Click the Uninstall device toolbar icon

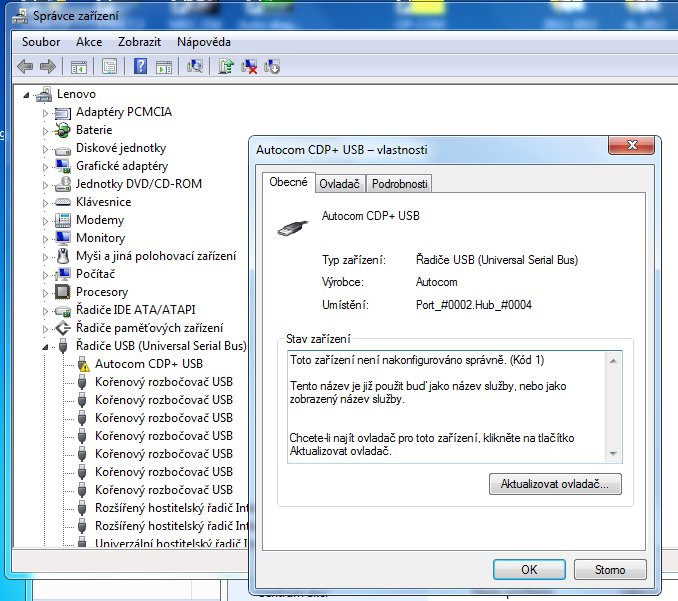pyautogui.click(x=249, y=67)
